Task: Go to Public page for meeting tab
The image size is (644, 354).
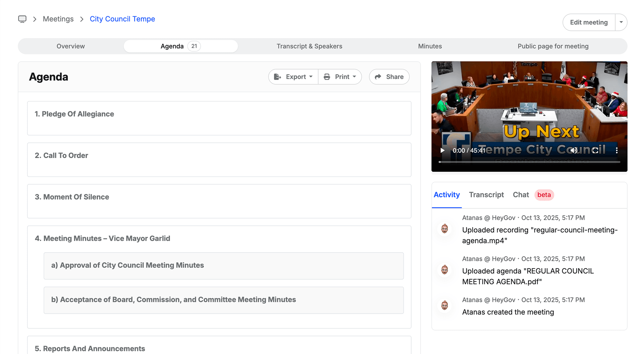Action: (x=553, y=46)
